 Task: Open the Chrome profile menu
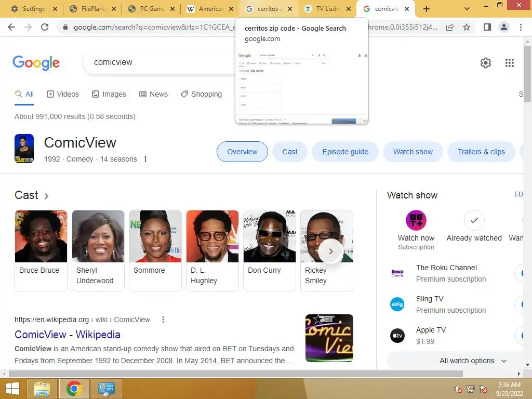pos(504,27)
